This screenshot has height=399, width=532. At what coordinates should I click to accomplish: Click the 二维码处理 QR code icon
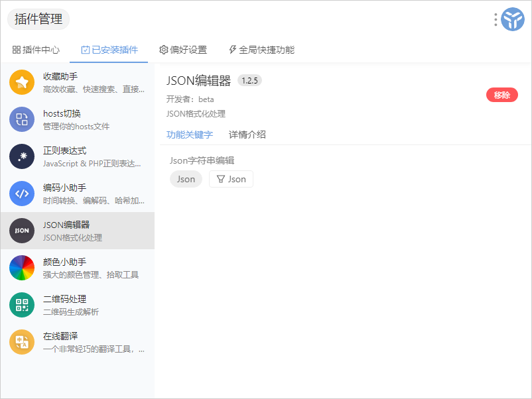[22, 305]
